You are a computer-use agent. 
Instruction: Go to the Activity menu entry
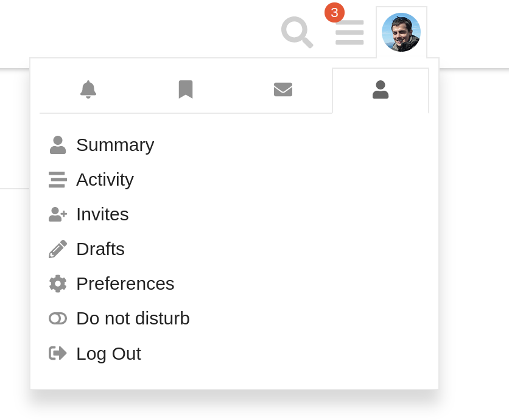(x=105, y=180)
